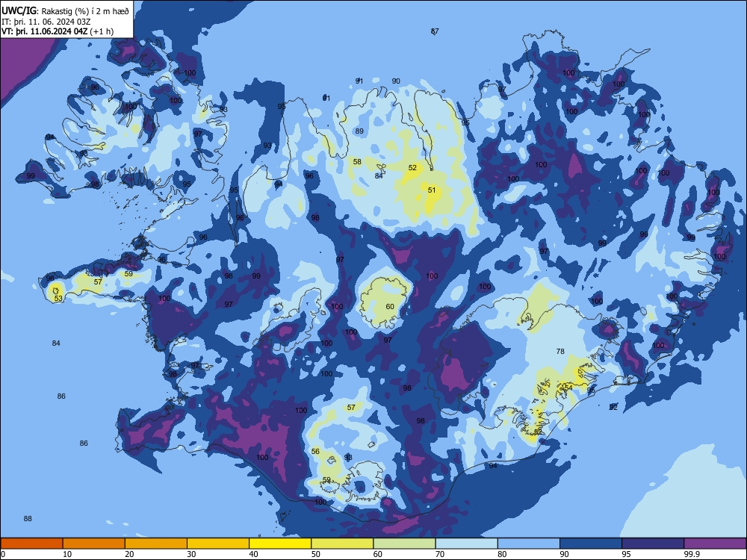Click the humidity value '51' on the map
Screen dimensions: 747x560
point(432,190)
